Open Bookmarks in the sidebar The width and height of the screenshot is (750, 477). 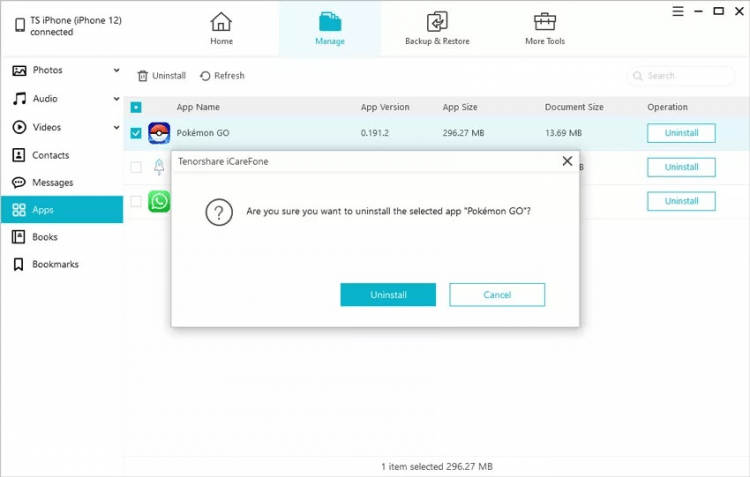55,264
